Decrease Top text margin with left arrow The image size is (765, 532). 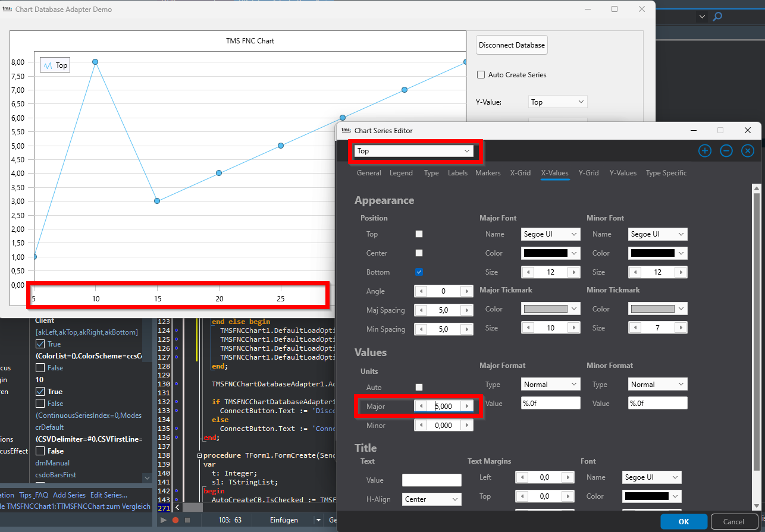[x=522, y=496]
